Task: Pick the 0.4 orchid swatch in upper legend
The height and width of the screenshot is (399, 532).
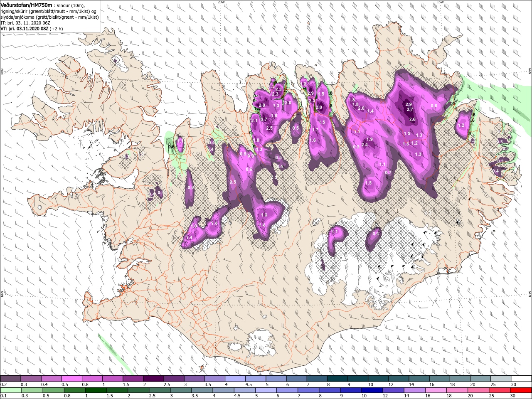Action: point(51,379)
